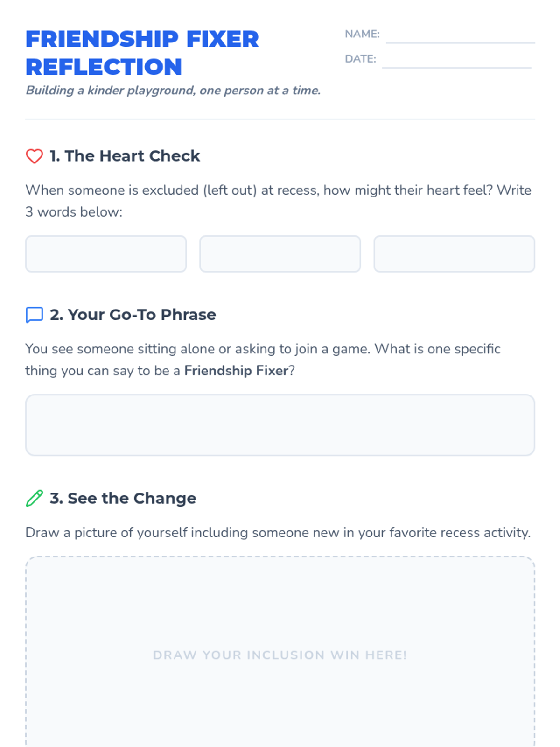Image resolution: width=560 pixels, height=747 pixels.
Task: Click the "Building a kinder playground" subtitle
Action: pyautogui.click(x=173, y=90)
